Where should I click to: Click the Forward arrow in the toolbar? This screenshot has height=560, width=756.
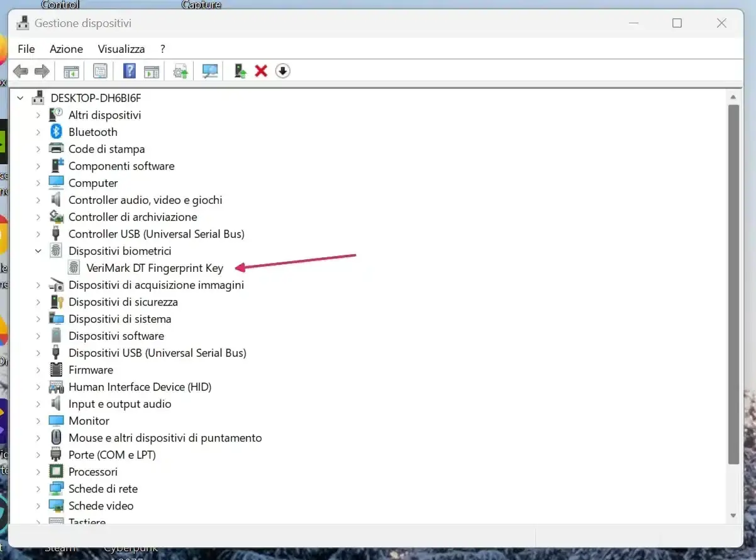tap(42, 71)
